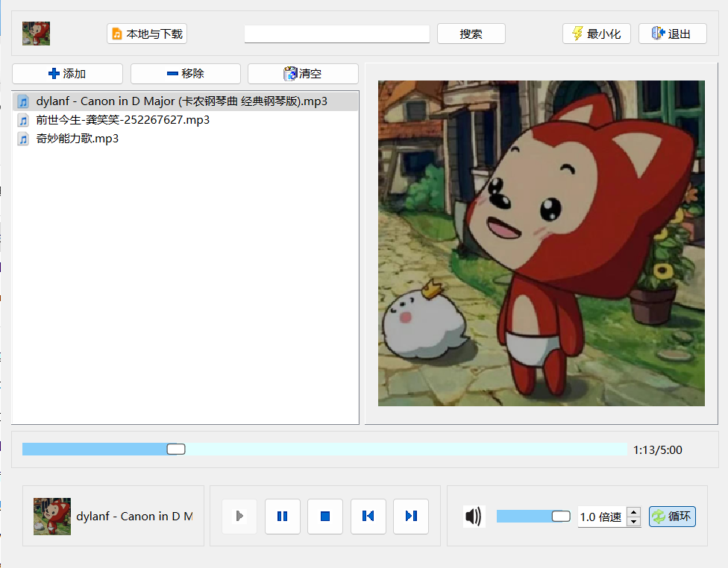Increase playback speed with the up arrow

coord(633,512)
